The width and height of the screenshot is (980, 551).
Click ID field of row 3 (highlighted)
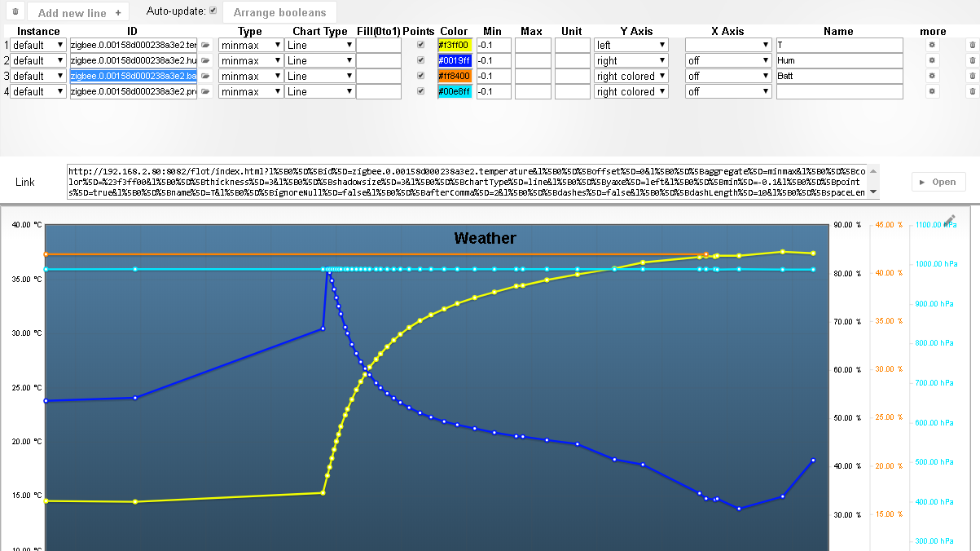point(134,76)
